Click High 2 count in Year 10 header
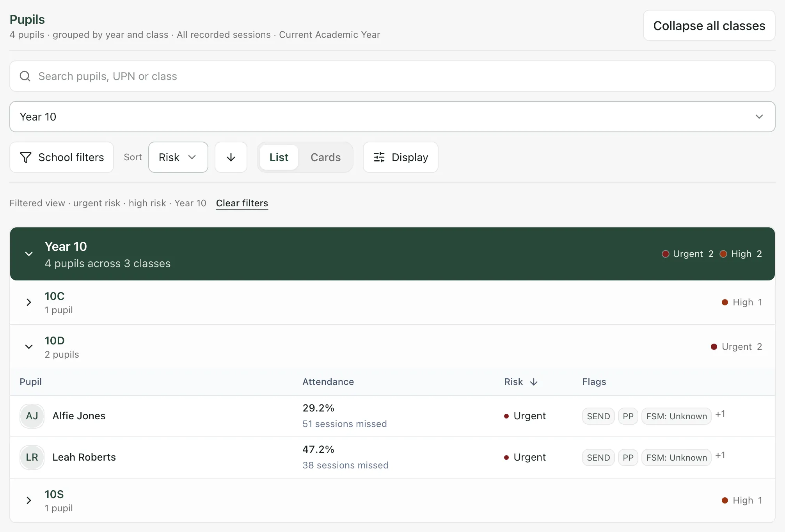 point(741,254)
